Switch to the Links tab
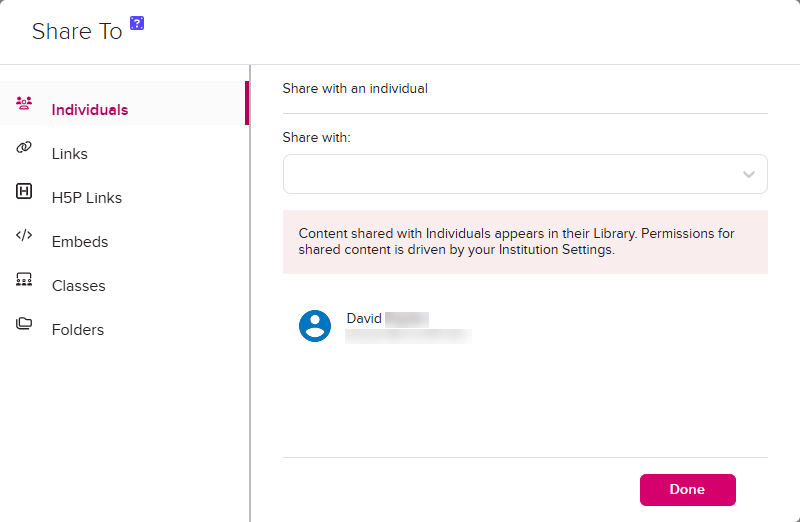This screenshot has height=522, width=800. point(70,154)
